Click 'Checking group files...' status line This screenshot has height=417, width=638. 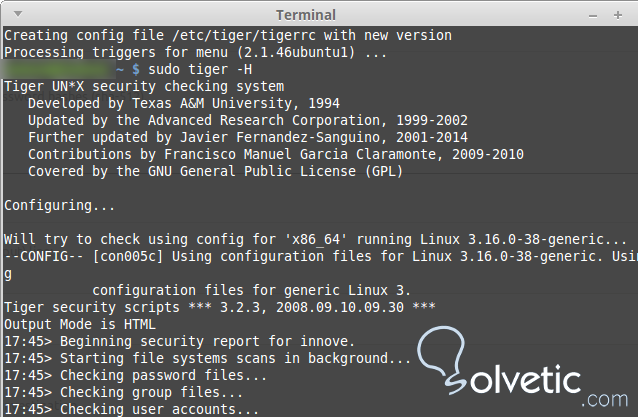tap(124, 393)
